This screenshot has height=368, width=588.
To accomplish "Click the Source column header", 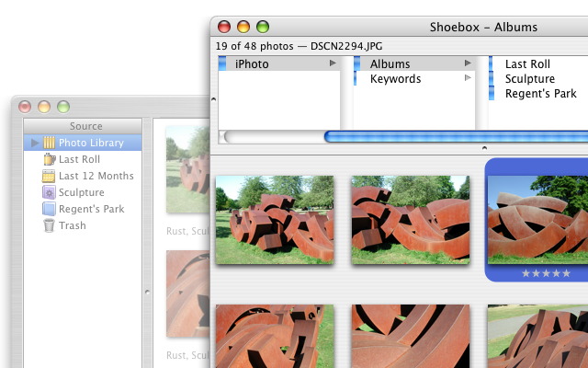I will point(83,126).
